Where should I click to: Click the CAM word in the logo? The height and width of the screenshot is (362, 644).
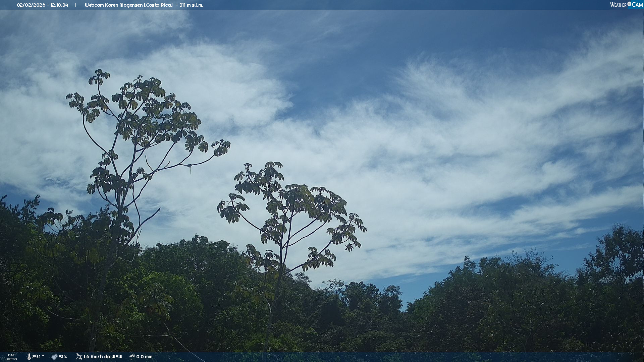(637, 5)
